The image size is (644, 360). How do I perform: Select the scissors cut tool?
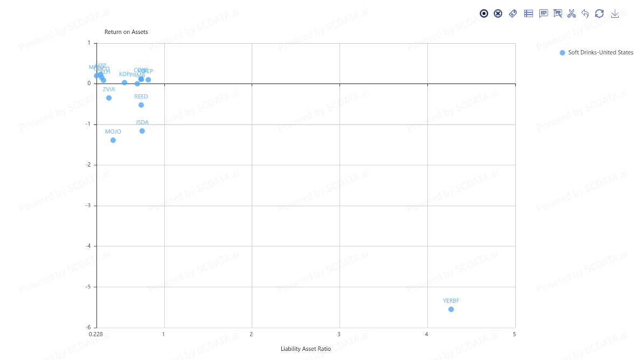pos(571,13)
